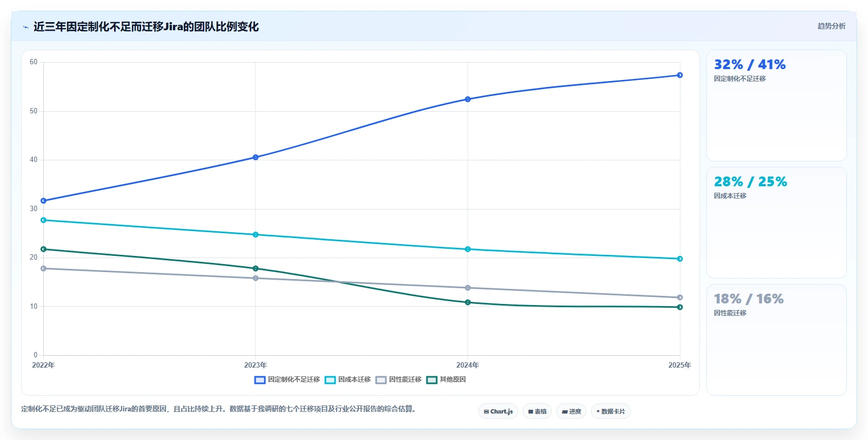Click the 40 y-axis tick label
This screenshot has width=868, height=440.
pos(34,160)
